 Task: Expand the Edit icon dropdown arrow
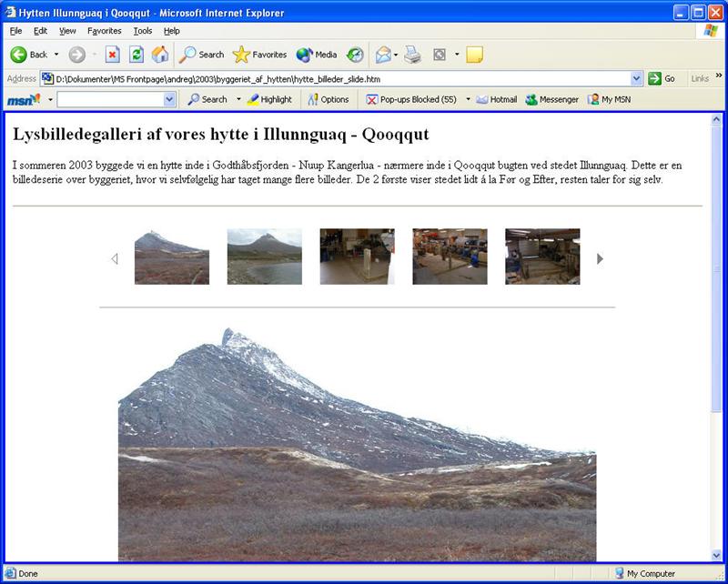457,55
